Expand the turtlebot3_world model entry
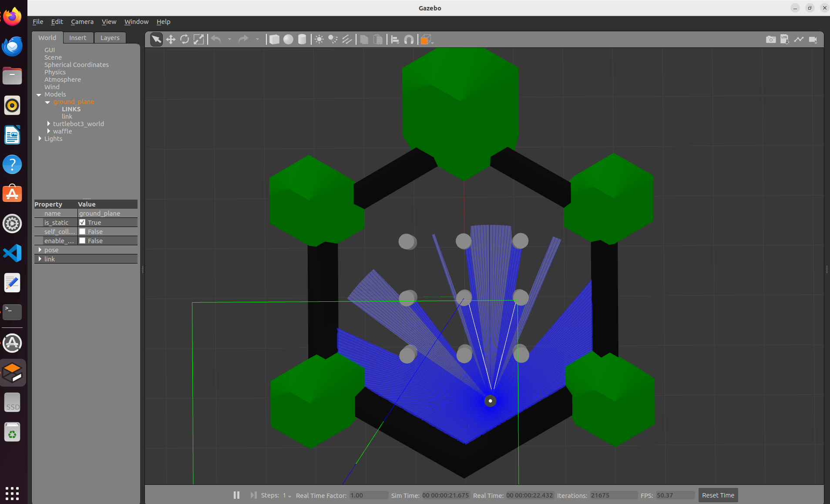The image size is (830, 504). 48,123
